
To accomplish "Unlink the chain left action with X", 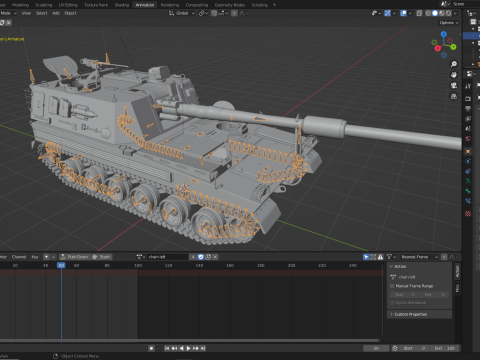I will click(x=216, y=257).
